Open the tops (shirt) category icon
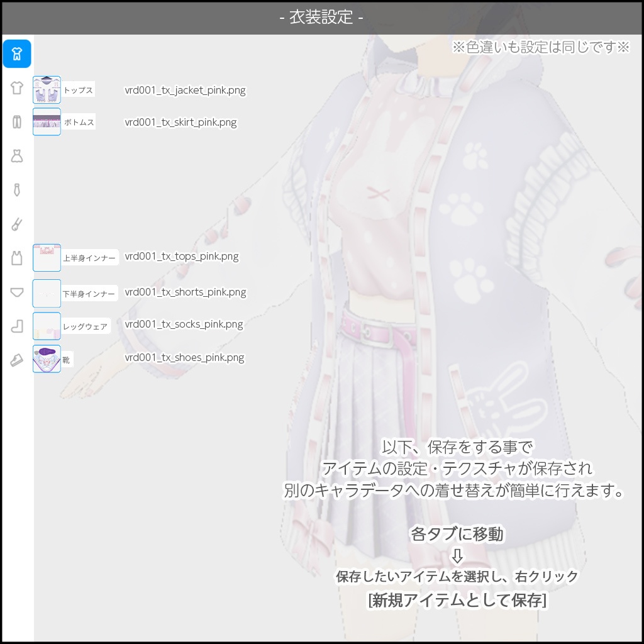The image size is (644, 644). (17, 88)
